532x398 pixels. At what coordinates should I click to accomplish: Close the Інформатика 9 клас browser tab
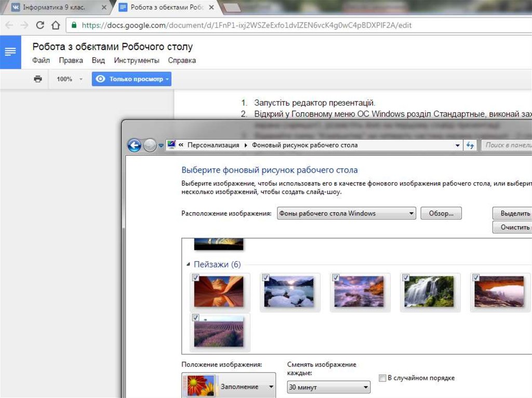tap(104, 8)
